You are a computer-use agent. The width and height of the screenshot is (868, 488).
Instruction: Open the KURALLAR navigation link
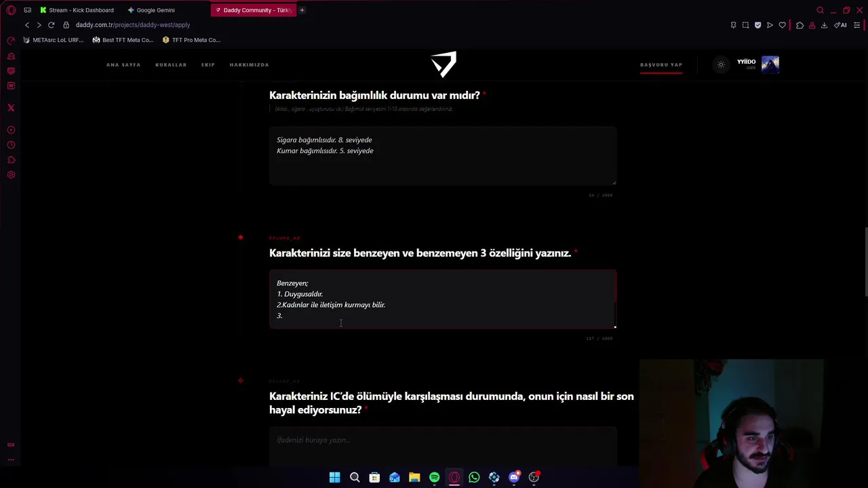click(171, 64)
